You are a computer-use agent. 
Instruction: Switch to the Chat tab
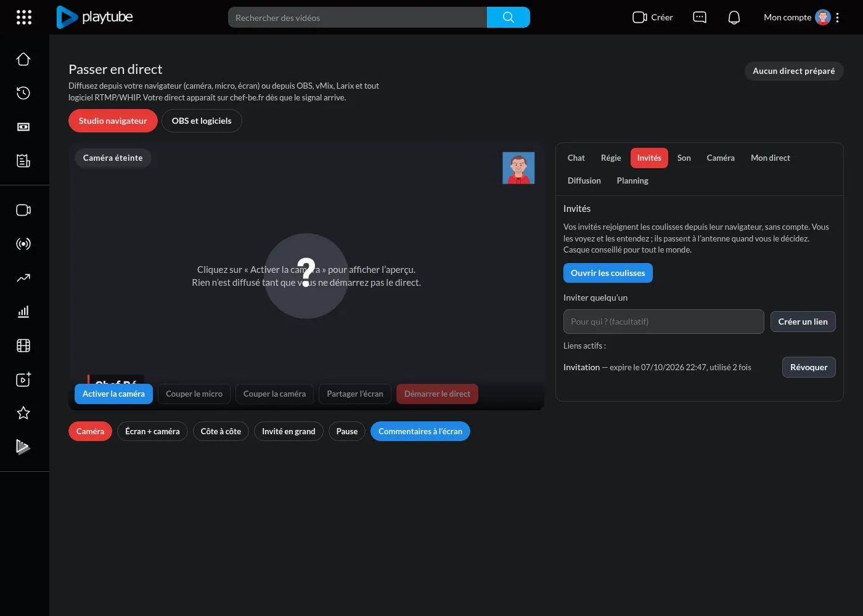576,158
